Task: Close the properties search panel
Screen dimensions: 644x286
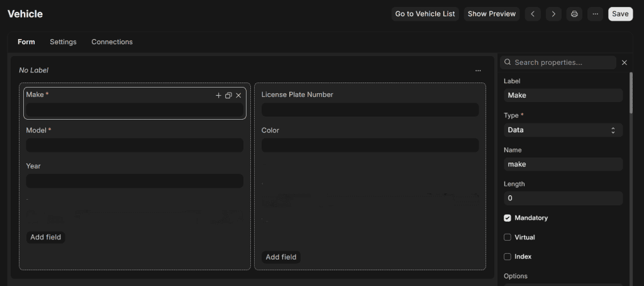Action: point(625,62)
